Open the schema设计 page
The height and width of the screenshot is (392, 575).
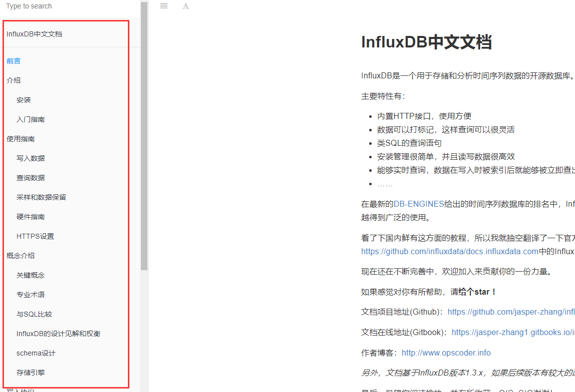point(36,353)
